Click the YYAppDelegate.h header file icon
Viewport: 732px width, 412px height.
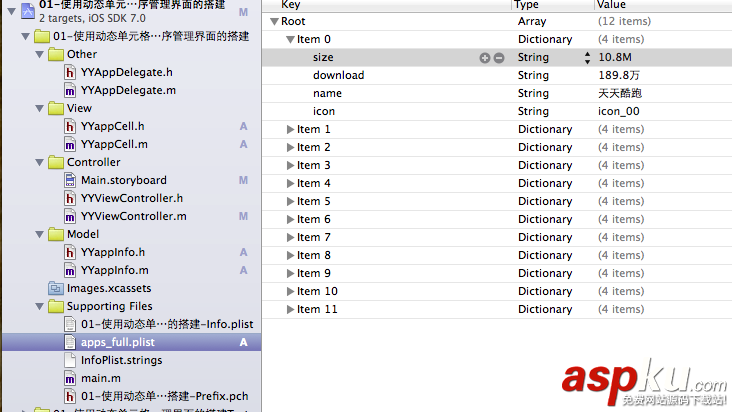click(x=70, y=72)
